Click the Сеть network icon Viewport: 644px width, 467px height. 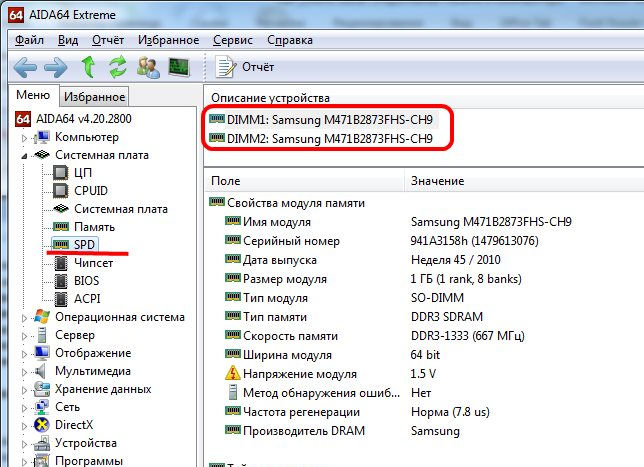tap(42, 407)
